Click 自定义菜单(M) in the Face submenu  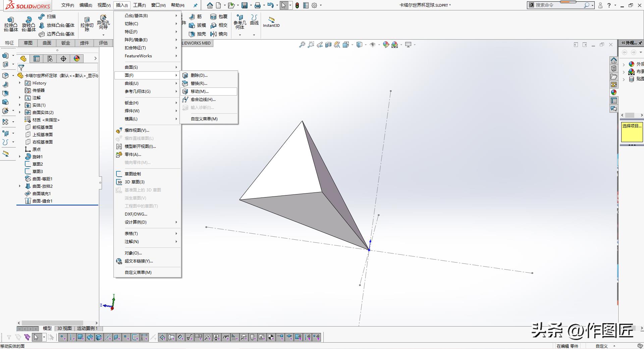click(x=204, y=119)
